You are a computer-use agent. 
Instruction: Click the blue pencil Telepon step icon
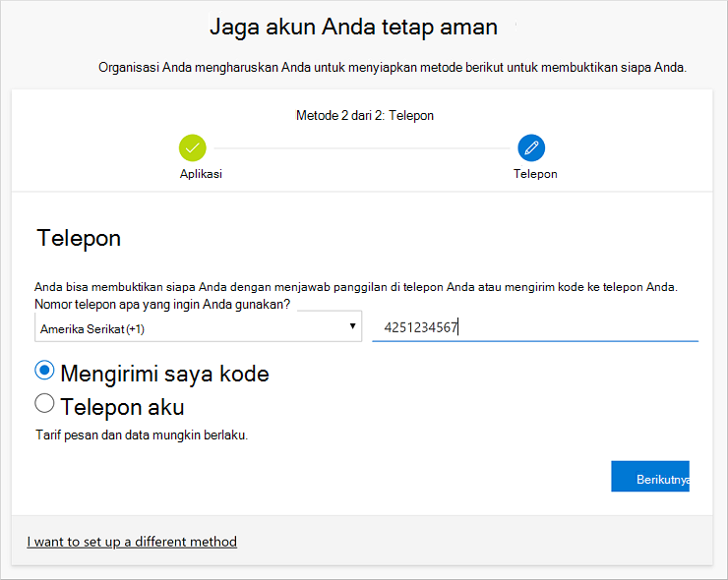click(531, 148)
